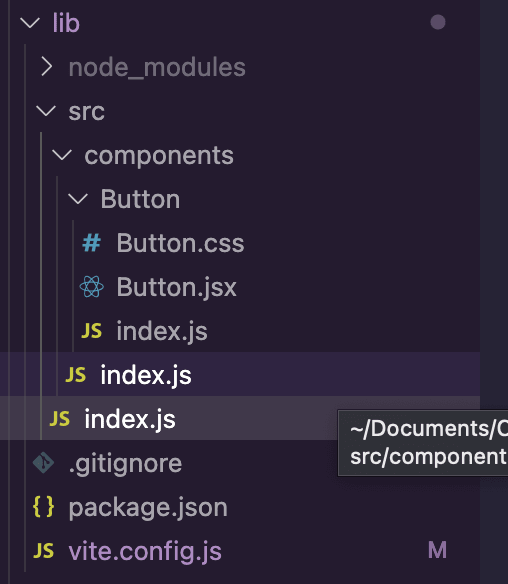Collapse the Button folder chevron
The height and width of the screenshot is (584, 508).
click(78, 199)
